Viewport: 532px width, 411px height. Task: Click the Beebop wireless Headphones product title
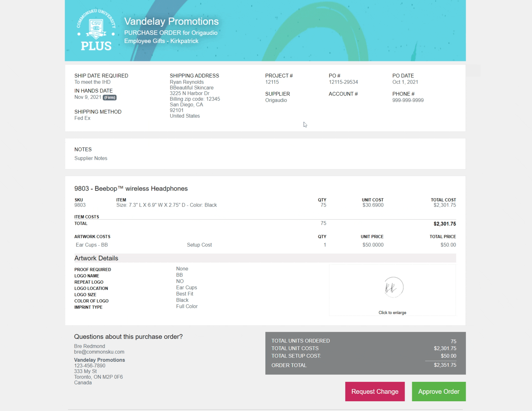[x=131, y=189]
